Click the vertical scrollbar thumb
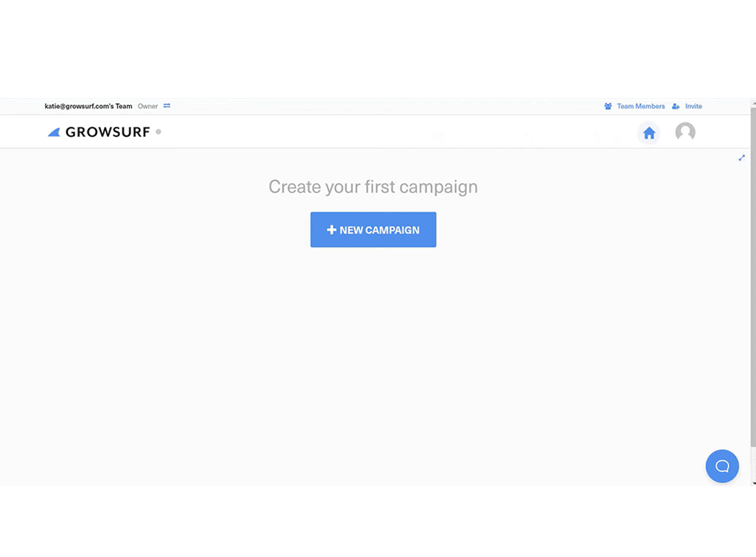The height and width of the screenshot is (557, 756). [x=753, y=277]
